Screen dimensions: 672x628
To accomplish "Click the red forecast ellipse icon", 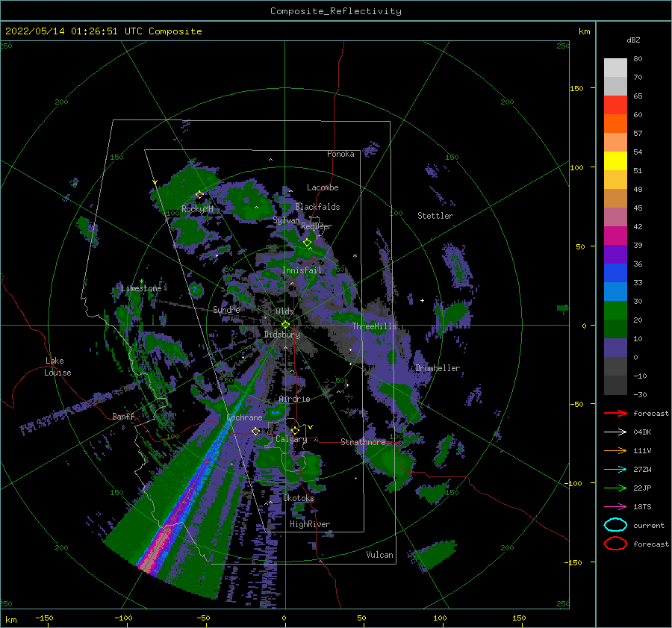I will 615,544.
